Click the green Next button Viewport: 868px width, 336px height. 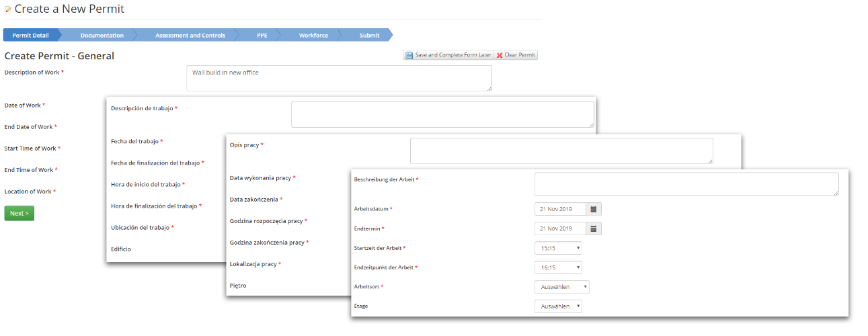[19, 213]
